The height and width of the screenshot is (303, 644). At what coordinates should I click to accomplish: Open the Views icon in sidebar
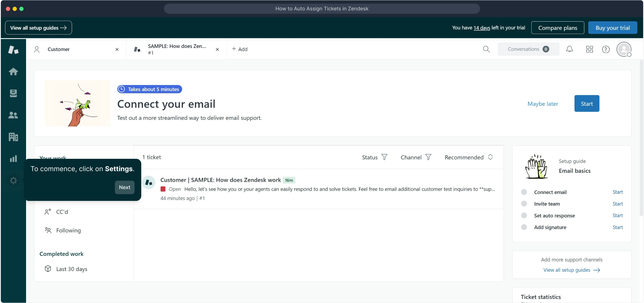click(13, 93)
